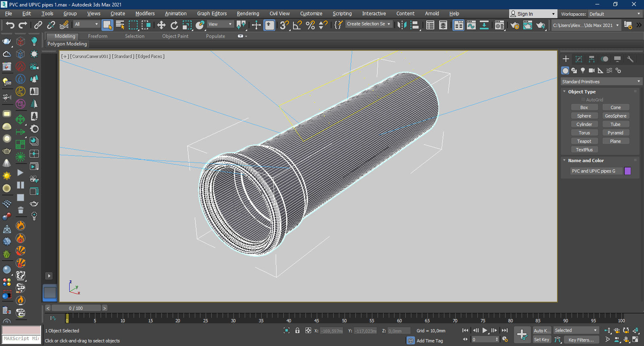This screenshot has width=644, height=346.
Task: Toggle Set Key mode
Action: pos(541,340)
